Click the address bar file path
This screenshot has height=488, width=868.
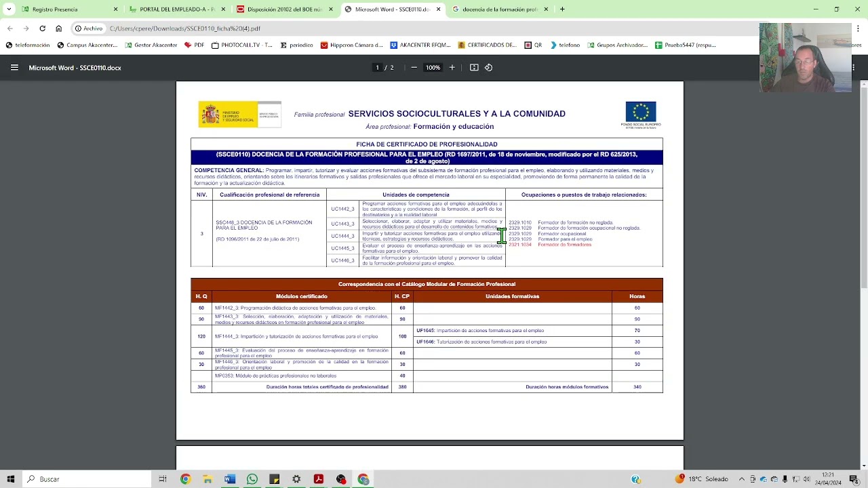[184, 28]
